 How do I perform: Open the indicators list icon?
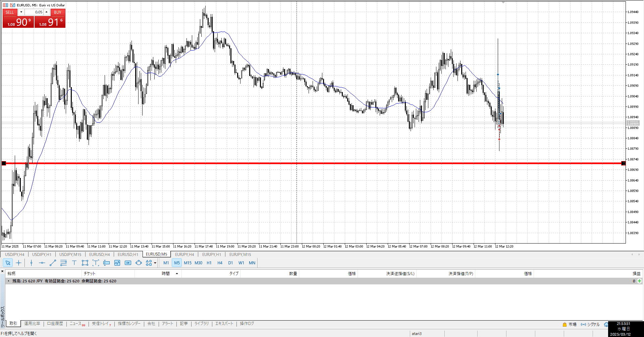pos(117,263)
